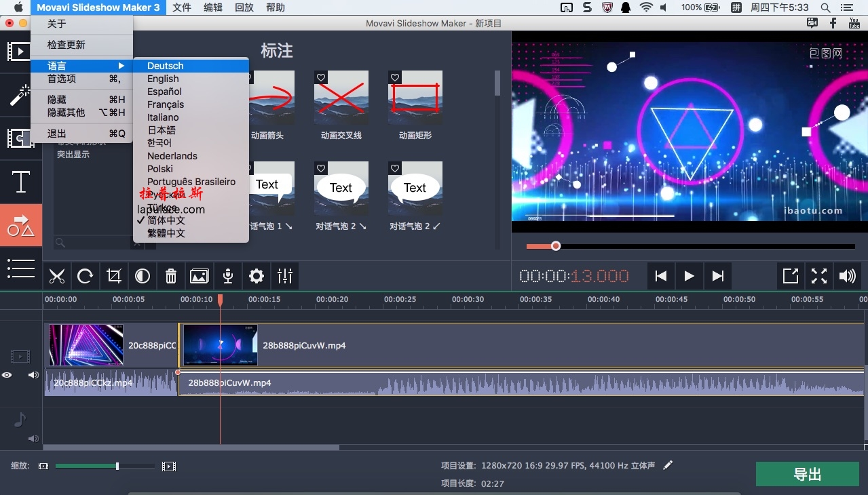Image resolution: width=868 pixels, height=495 pixels.
Task: Open the more tools list icon
Action: pyautogui.click(x=20, y=268)
